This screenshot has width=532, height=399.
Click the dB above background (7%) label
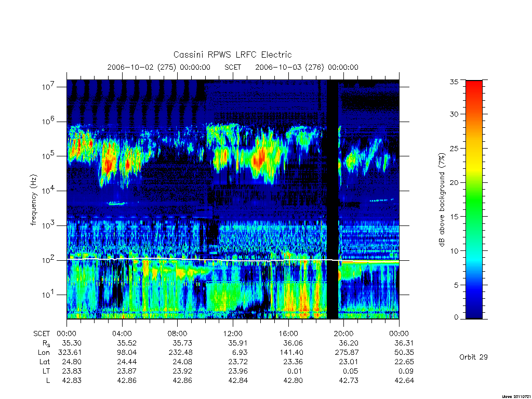click(442, 199)
